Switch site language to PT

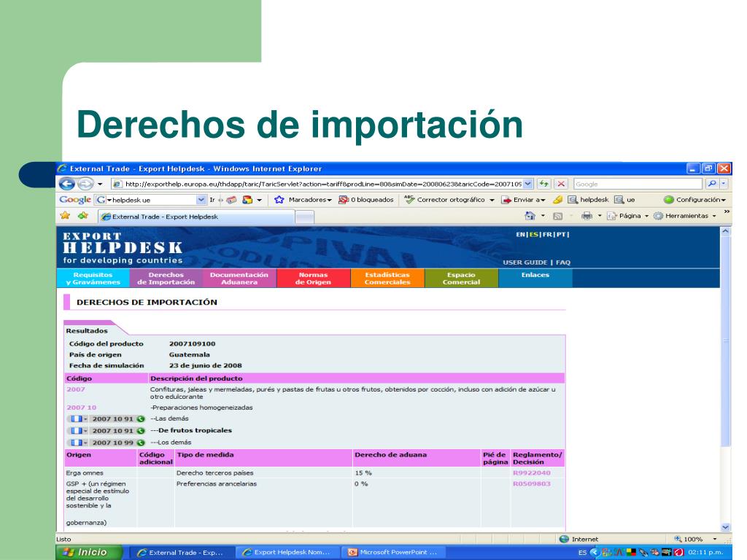(x=561, y=234)
